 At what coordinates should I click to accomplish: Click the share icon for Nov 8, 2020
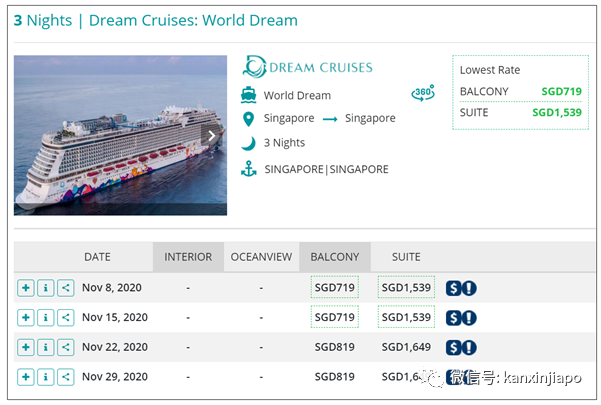pyautogui.click(x=65, y=288)
